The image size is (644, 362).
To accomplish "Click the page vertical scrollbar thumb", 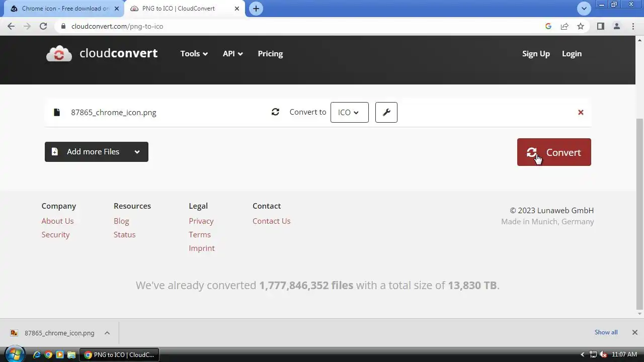I will coord(640,214).
